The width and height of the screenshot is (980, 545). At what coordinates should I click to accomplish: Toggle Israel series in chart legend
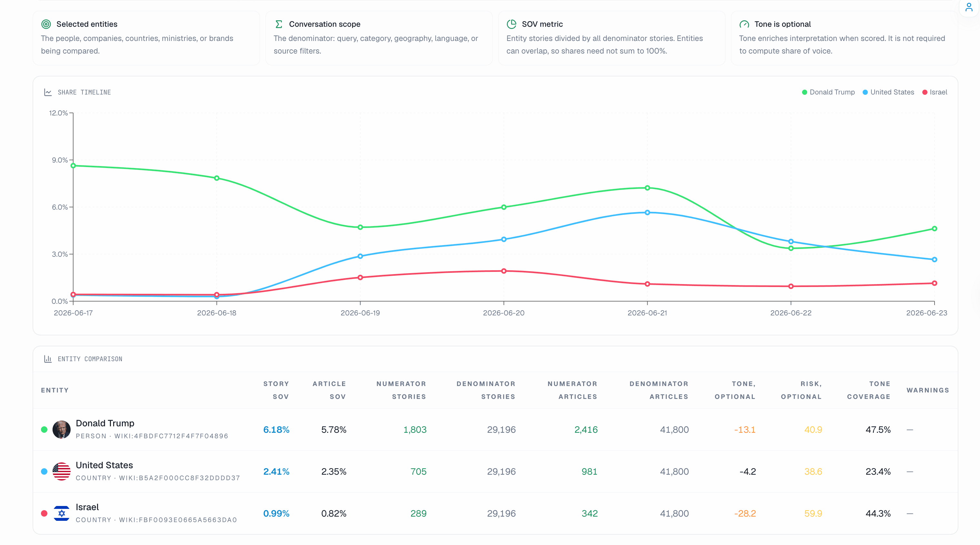click(x=935, y=92)
